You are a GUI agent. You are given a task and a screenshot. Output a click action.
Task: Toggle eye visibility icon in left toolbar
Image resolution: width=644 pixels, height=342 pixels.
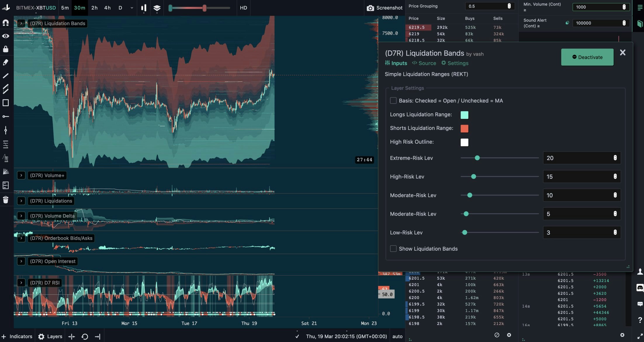pyautogui.click(x=6, y=36)
